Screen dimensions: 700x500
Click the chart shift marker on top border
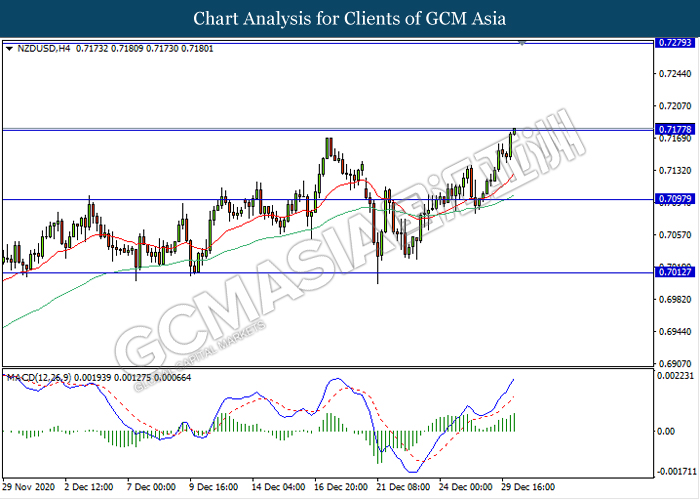(x=520, y=43)
